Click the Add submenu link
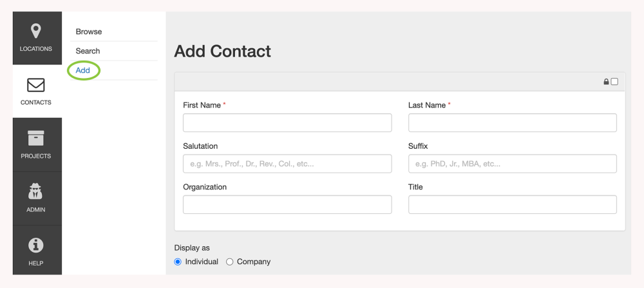 [x=83, y=70]
